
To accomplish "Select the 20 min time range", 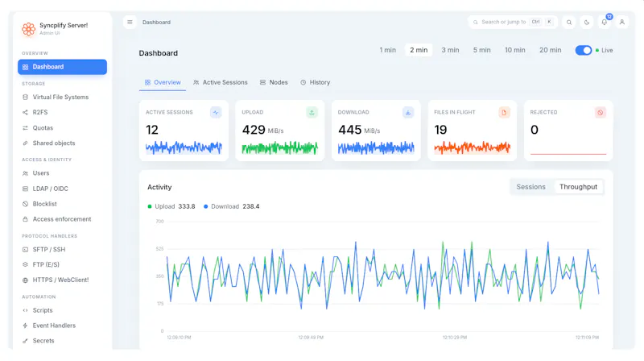I will click(x=551, y=50).
